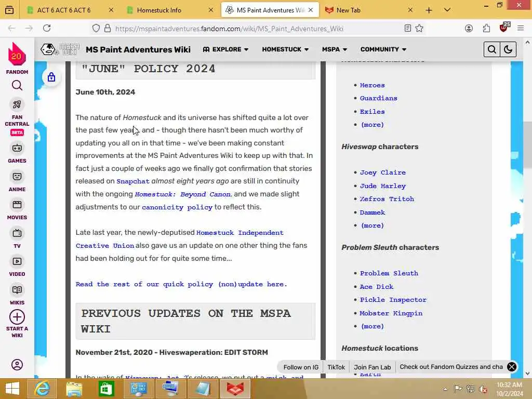The height and width of the screenshot is (399, 532).
Task: Open the Pickle Inspector link
Action: coord(393,300)
